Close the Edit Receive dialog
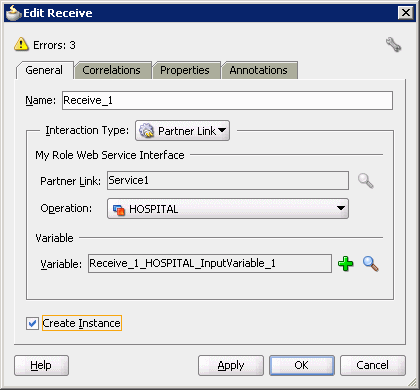This screenshot has height=390, width=420. 406,13
